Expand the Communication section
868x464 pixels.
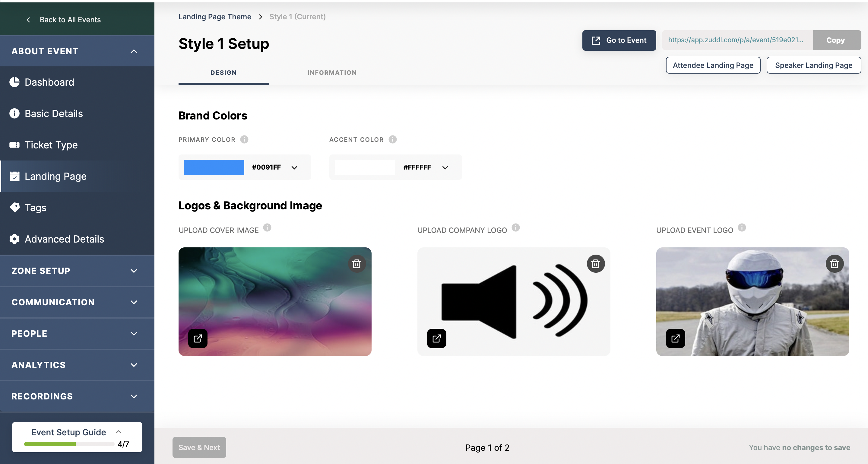pos(77,302)
